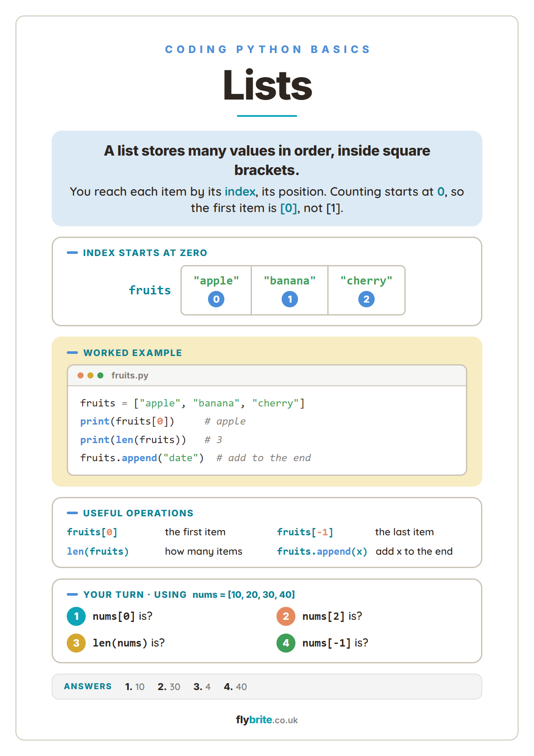Click "fruits[0]" in Useful Operations
This screenshot has width=534, height=756.
(x=92, y=532)
